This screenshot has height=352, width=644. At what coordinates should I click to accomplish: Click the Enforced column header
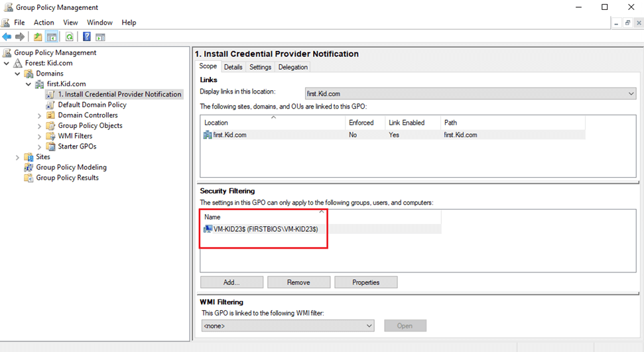[x=365, y=123]
